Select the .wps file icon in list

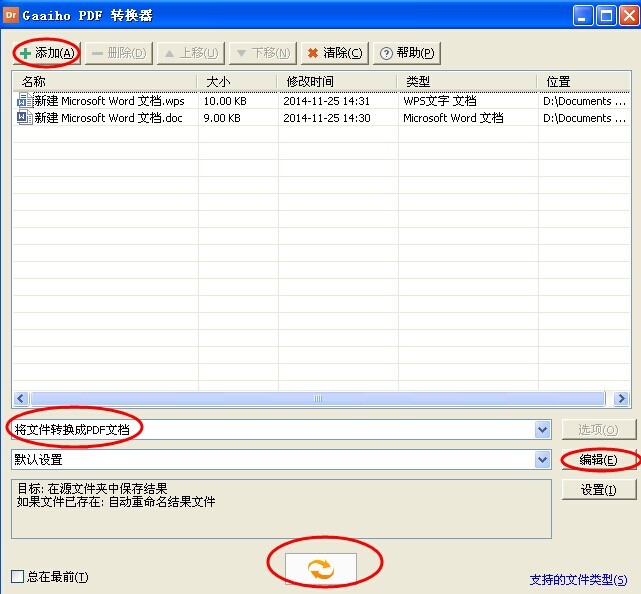pos(24,101)
